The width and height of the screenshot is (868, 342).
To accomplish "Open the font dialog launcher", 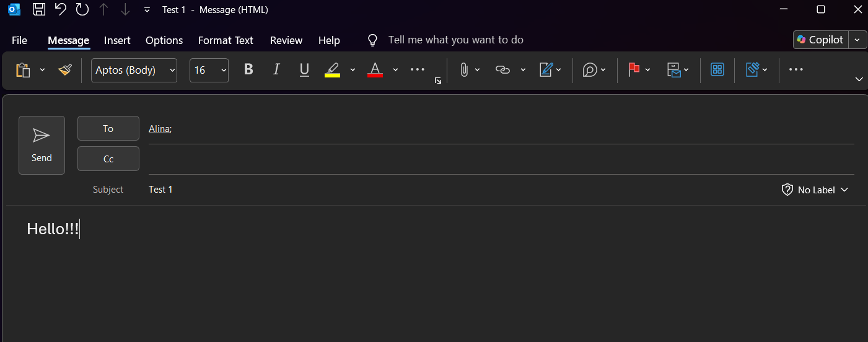I will [x=438, y=81].
